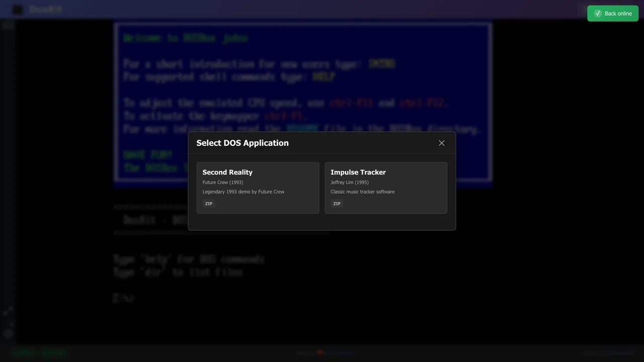644x362 pixels.
Task: Click the small panel icon below the title bar
Action: (x=8, y=25)
